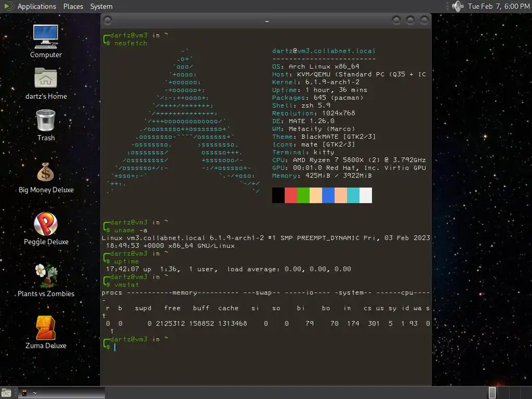This screenshot has height=399, width=532.
Task: Click the black color block in neofetch output
Action: click(x=278, y=195)
